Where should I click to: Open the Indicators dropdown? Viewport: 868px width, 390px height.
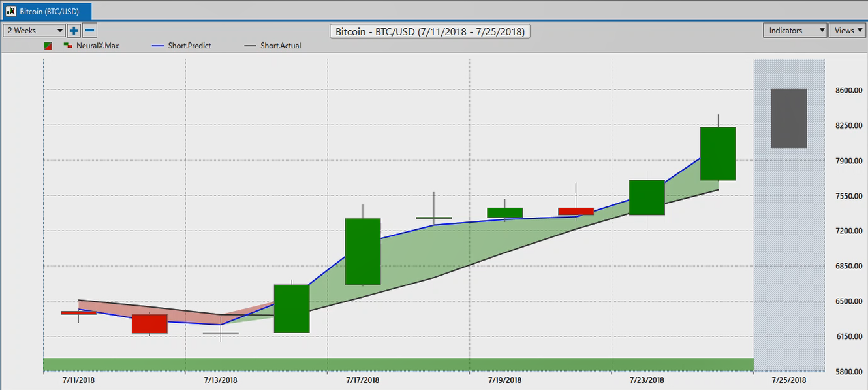[x=795, y=30]
